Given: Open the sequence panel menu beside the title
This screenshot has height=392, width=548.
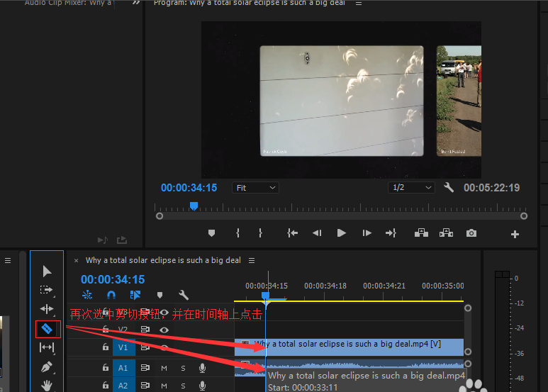Looking at the screenshot, I should pyautogui.click(x=252, y=260).
